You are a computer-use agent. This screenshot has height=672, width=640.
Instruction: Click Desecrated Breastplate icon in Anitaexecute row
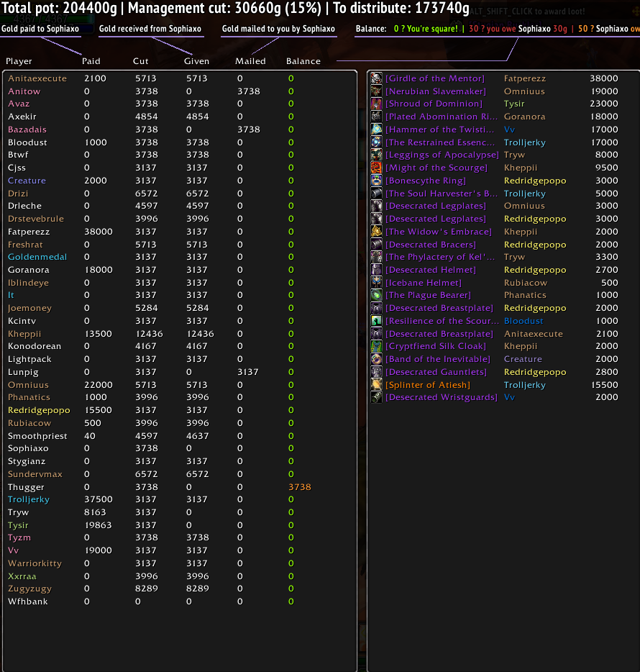(376, 333)
